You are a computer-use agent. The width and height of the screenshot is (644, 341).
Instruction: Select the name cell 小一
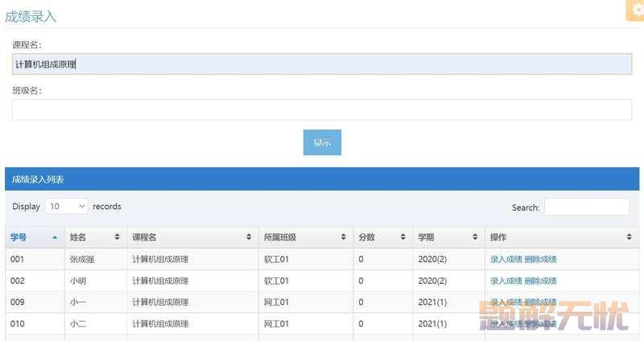pos(78,302)
